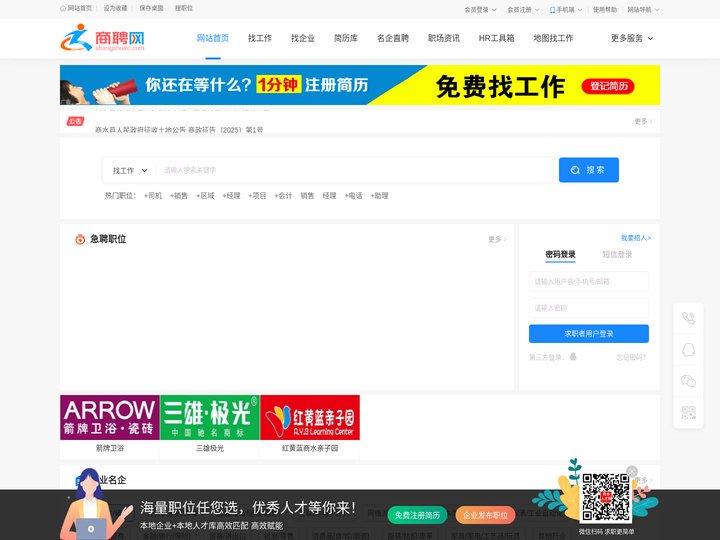Select hot keyword +电话
Screen dimensions: 720x540
(354, 196)
